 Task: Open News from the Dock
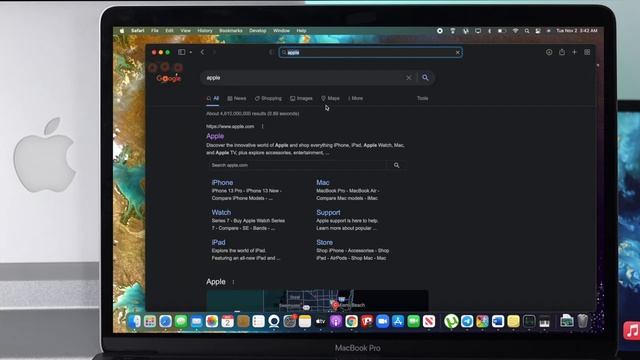(x=429, y=322)
